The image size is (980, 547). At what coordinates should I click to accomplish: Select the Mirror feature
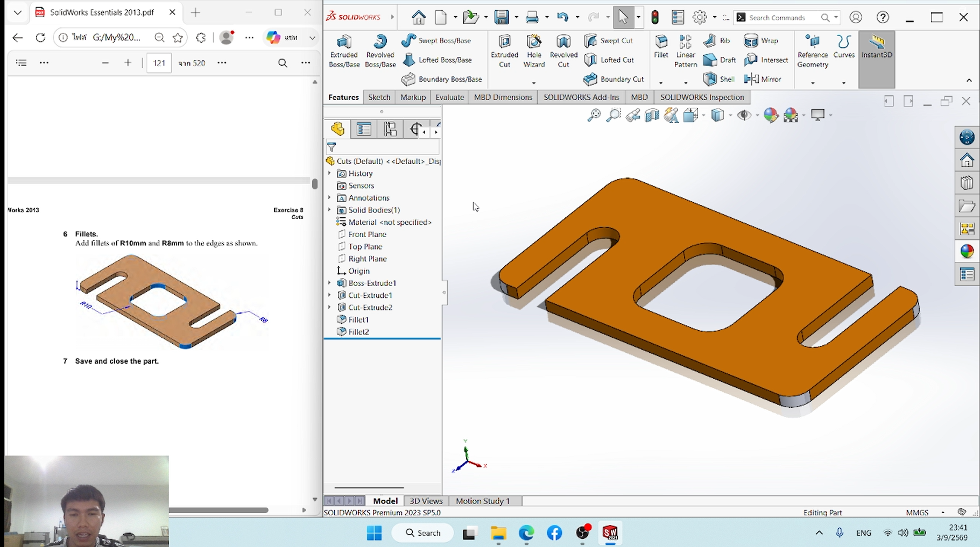(763, 79)
